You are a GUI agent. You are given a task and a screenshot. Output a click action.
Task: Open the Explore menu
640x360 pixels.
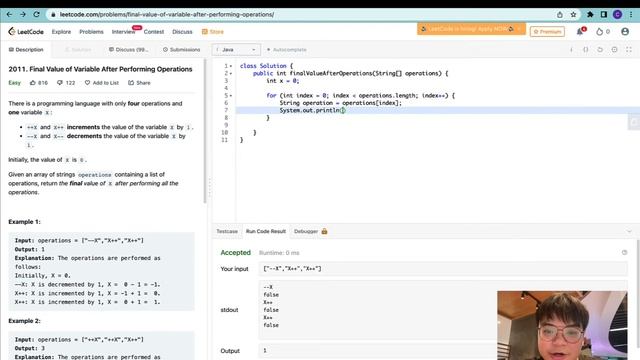coord(61,31)
